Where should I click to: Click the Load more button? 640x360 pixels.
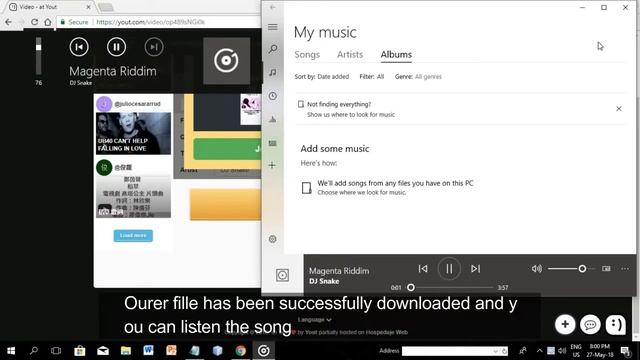(133, 236)
